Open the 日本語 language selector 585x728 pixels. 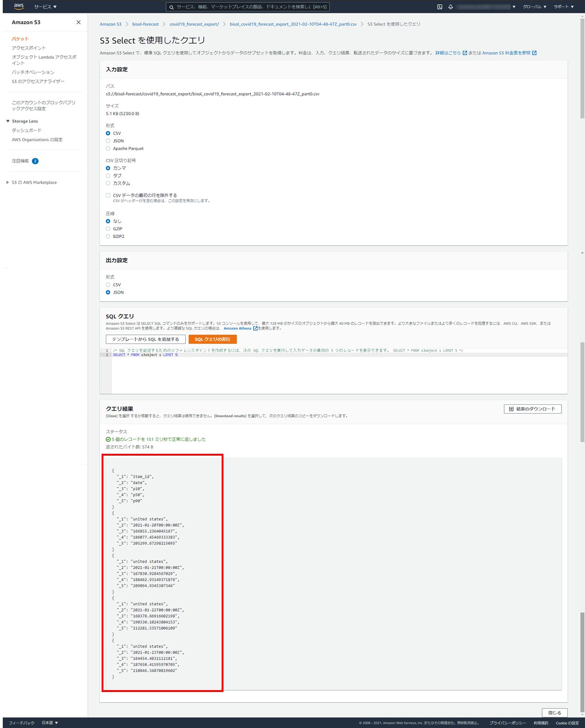pos(50,723)
